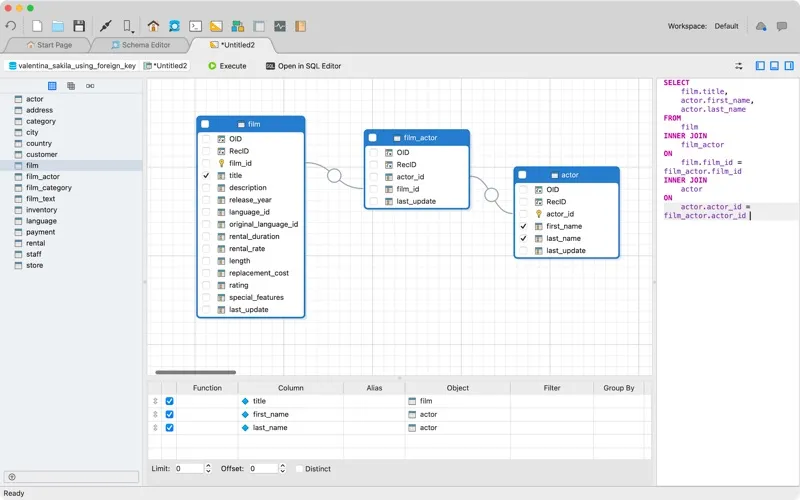Viewport: 800px width, 500px height.
Task: Click the connect plug icon
Action: [106, 26]
